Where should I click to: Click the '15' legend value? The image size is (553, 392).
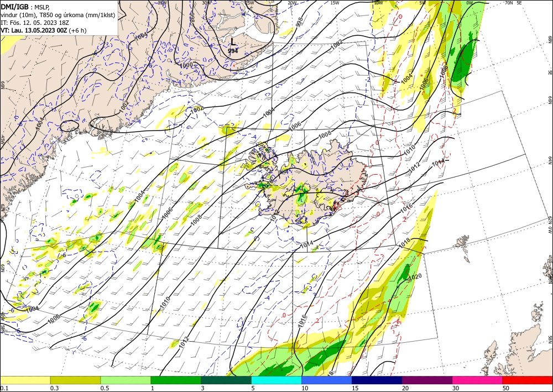point(354,388)
